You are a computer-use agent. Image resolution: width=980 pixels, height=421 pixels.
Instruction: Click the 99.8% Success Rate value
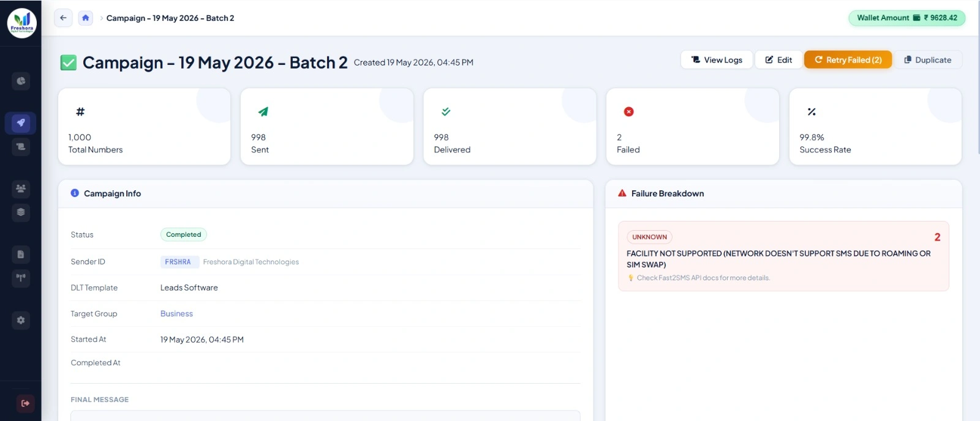(812, 138)
